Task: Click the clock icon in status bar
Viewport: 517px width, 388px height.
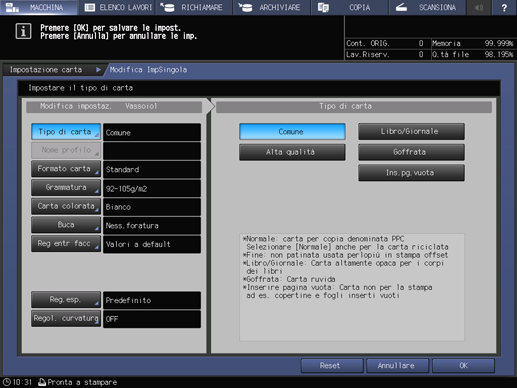Action: [7, 382]
